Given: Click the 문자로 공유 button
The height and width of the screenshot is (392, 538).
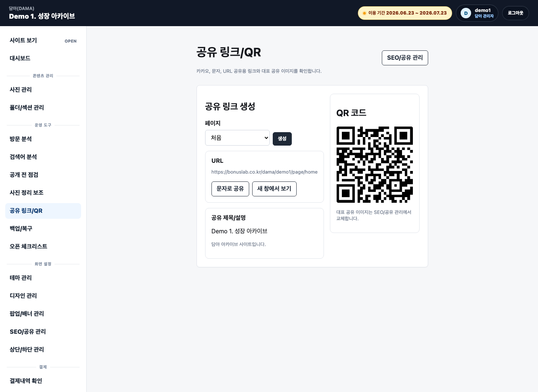Looking at the screenshot, I should (230, 189).
